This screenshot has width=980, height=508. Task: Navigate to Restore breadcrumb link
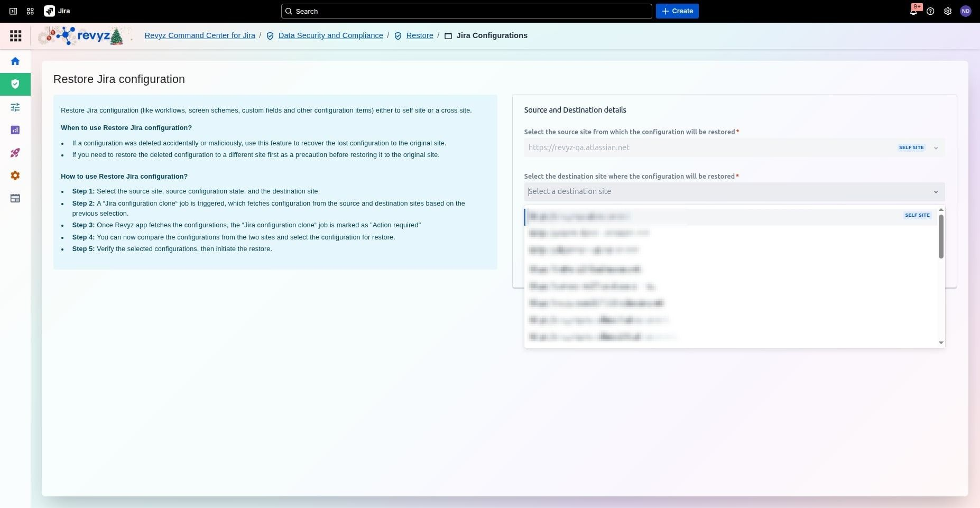[419, 35]
